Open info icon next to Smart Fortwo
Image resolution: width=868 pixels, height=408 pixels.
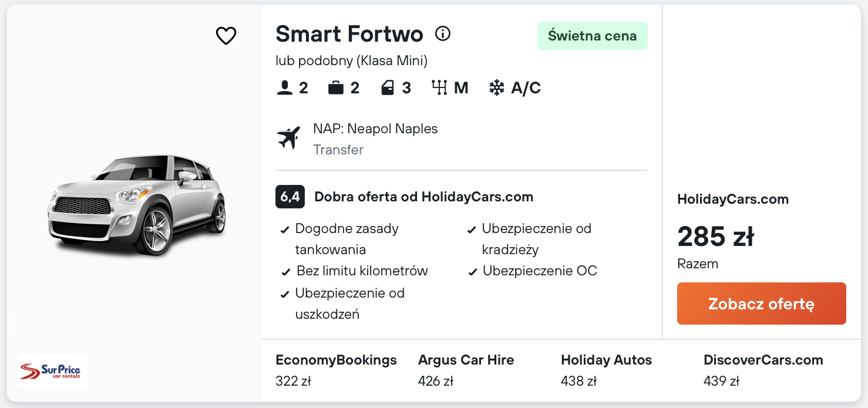443,34
